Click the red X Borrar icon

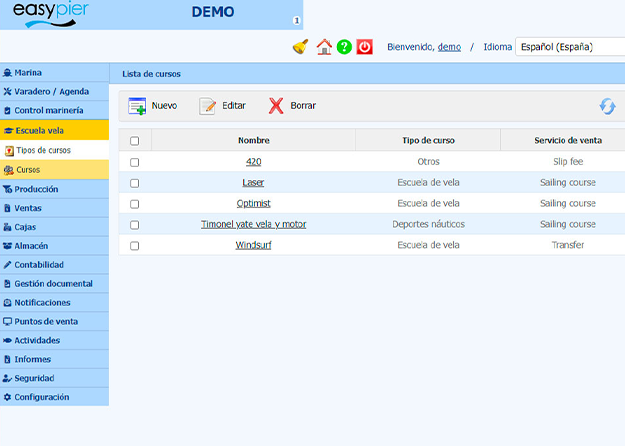click(x=276, y=106)
